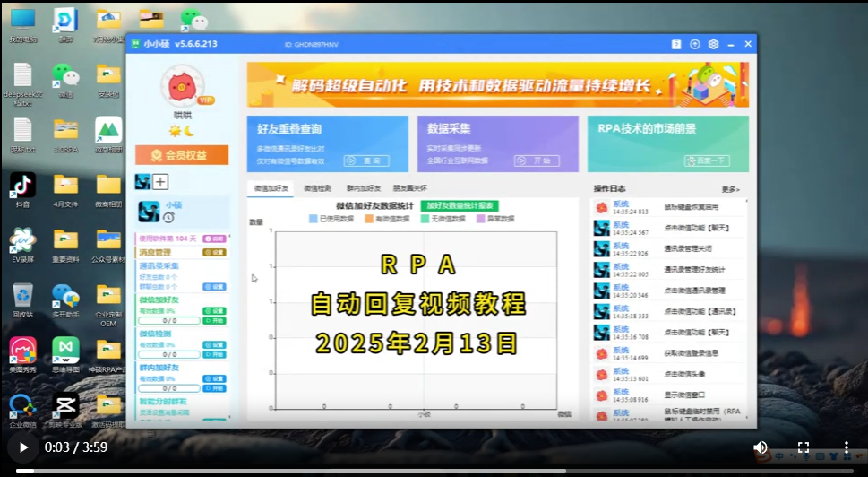Image resolution: width=868 pixels, height=477 pixels.
Task: Click the clock icon under 小硕 account
Action: pyautogui.click(x=168, y=218)
